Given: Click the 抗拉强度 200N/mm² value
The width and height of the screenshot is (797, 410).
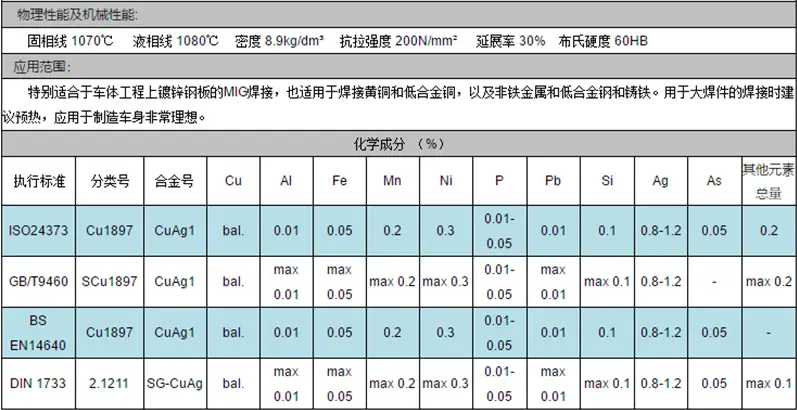Looking at the screenshot, I should [398, 41].
